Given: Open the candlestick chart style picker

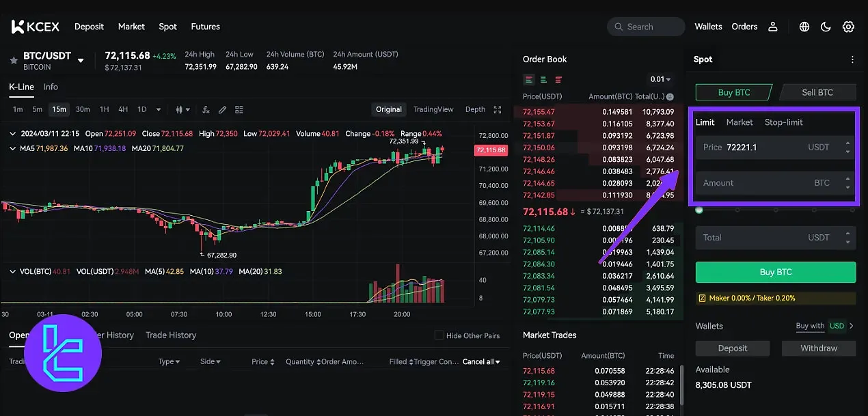Looking at the screenshot, I should (x=180, y=109).
